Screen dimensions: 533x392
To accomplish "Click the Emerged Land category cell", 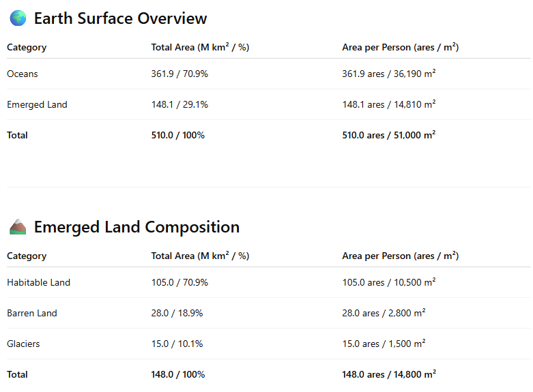I will pos(37,104).
